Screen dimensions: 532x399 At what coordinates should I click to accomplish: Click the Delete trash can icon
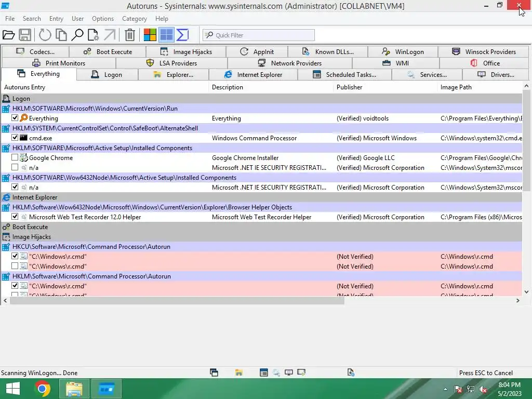129,35
